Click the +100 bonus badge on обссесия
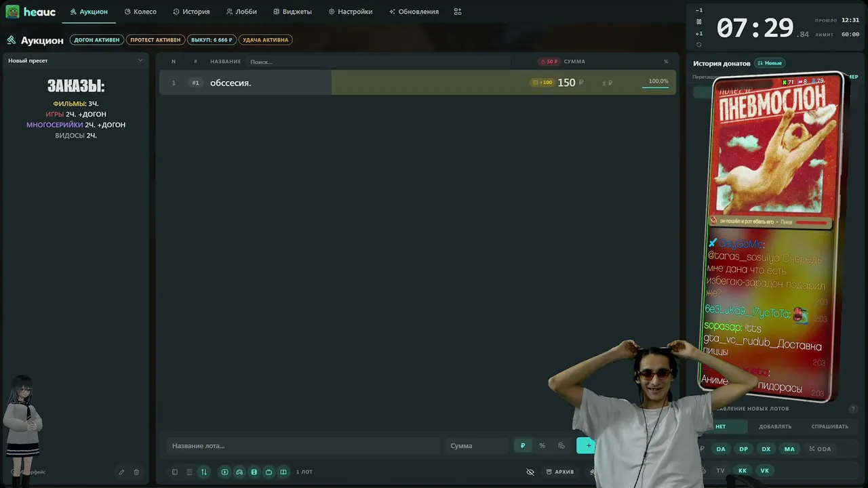Screen dimensions: 868x488 [542, 83]
